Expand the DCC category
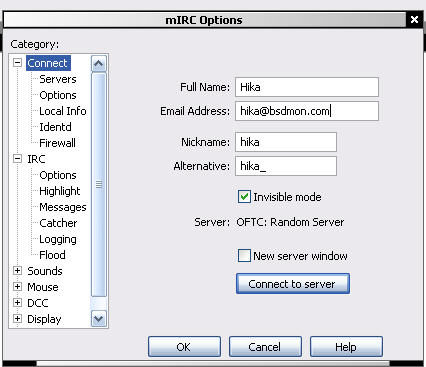Viewport: 426px width, 367px height. [17, 303]
